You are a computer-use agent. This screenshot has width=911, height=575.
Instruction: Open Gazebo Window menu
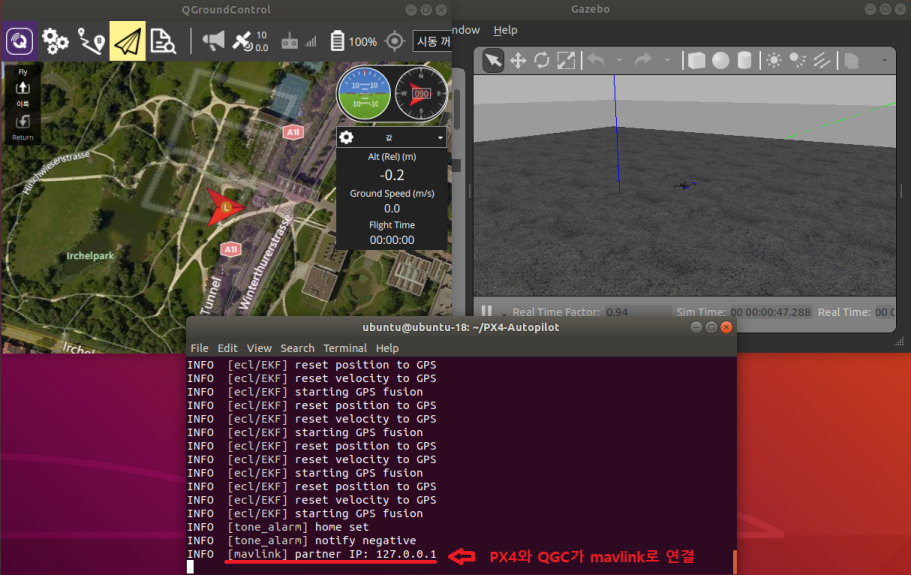(466, 30)
